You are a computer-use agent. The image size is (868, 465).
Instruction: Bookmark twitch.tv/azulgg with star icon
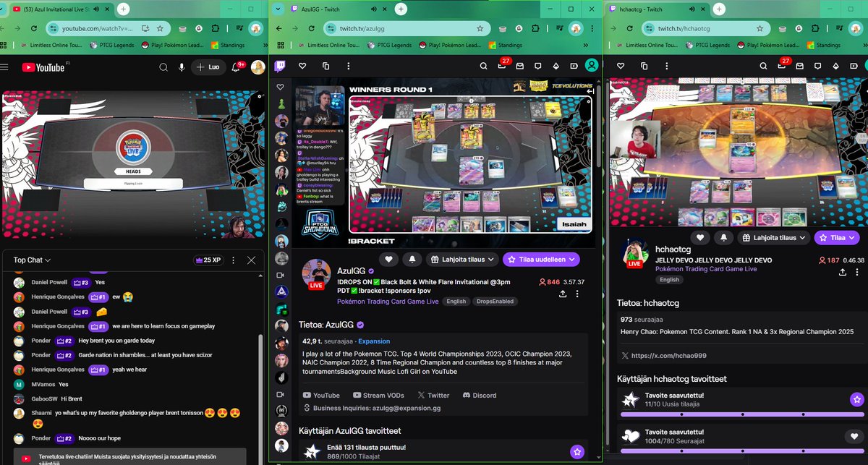point(480,29)
